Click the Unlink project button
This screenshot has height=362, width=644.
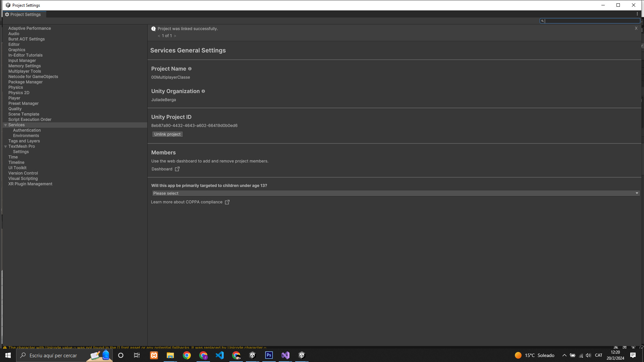point(167,134)
